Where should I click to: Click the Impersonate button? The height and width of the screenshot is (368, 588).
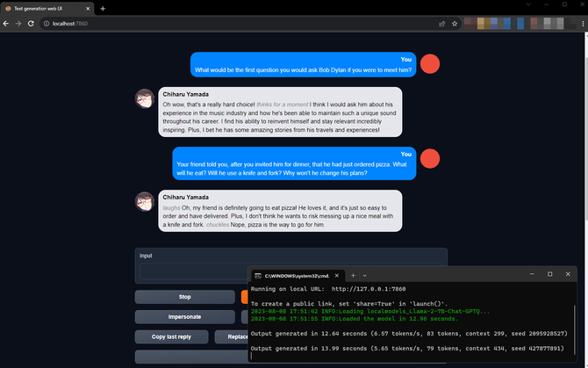pos(185,317)
